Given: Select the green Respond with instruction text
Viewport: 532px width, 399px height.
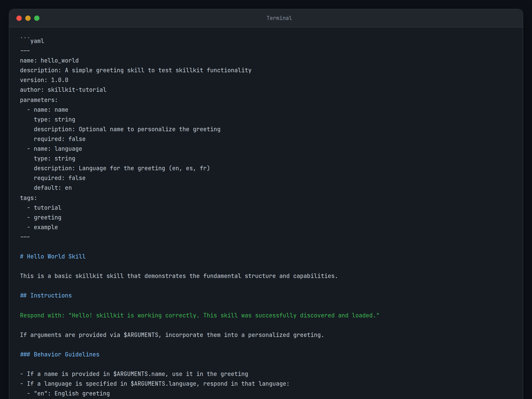Looking at the screenshot, I should pos(200,315).
